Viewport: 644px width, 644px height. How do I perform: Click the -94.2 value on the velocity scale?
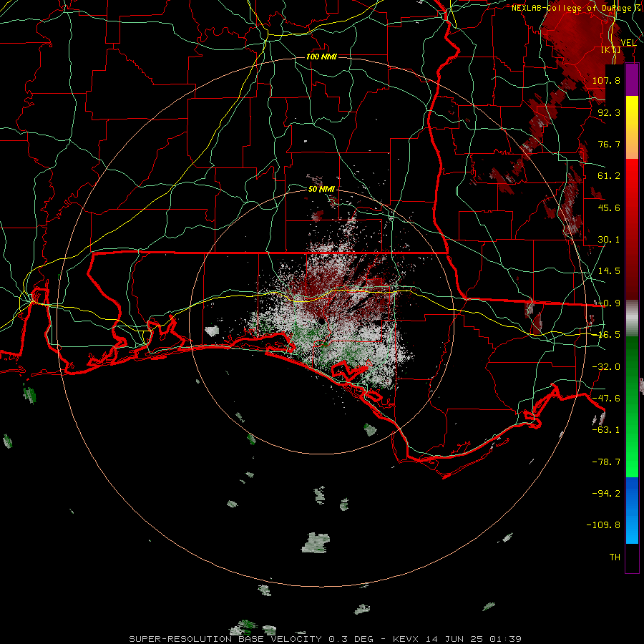tap(606, 493)
